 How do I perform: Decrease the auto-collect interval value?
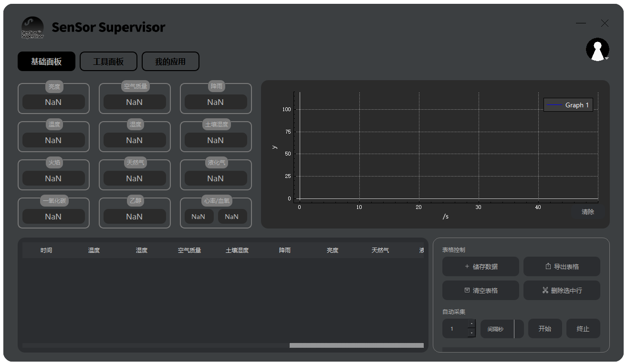pos(471,333)
